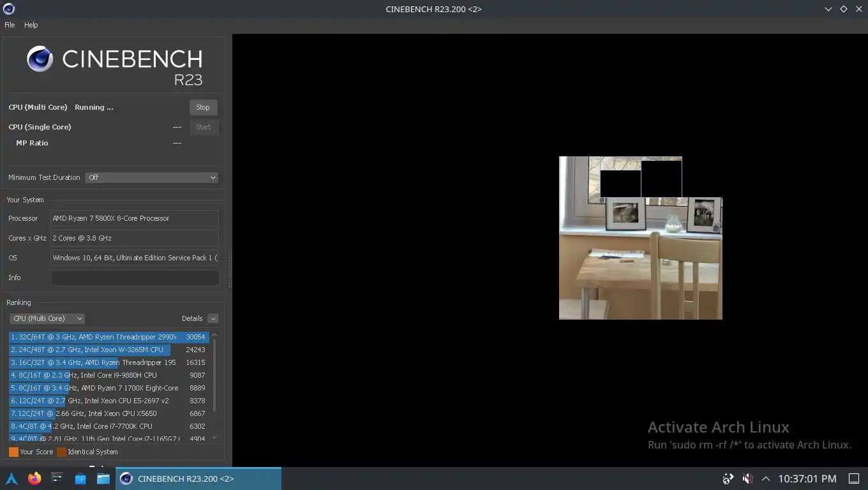This screenshot has height=490, width=868.
Task: Select the Threadripper 2990 ranking row
Action: click(x=108, y=337)
